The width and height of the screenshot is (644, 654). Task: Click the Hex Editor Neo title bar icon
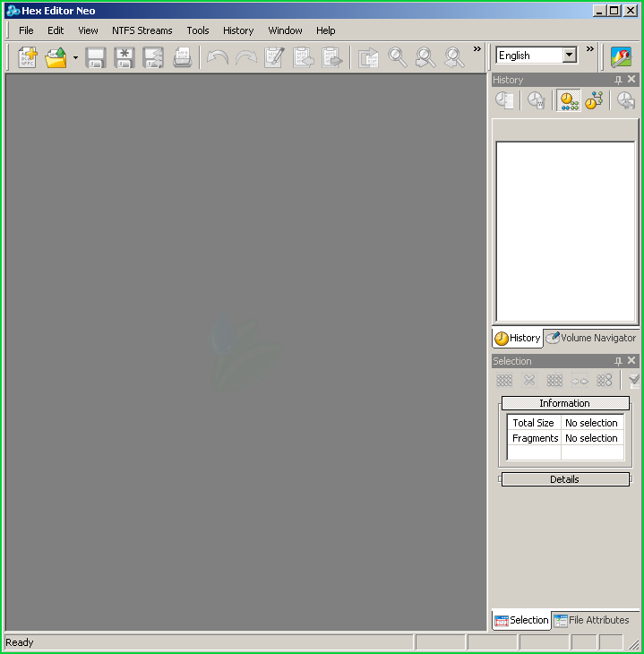point(13,11)
